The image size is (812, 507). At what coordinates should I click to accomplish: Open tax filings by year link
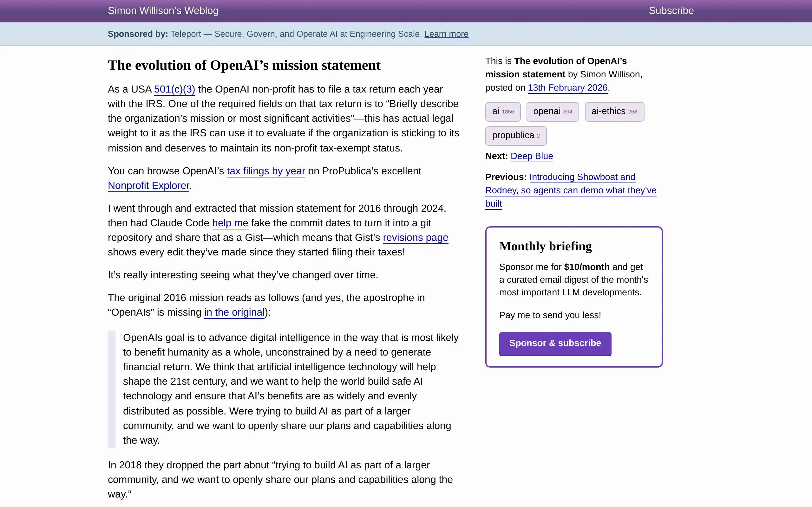coord(266,171)
